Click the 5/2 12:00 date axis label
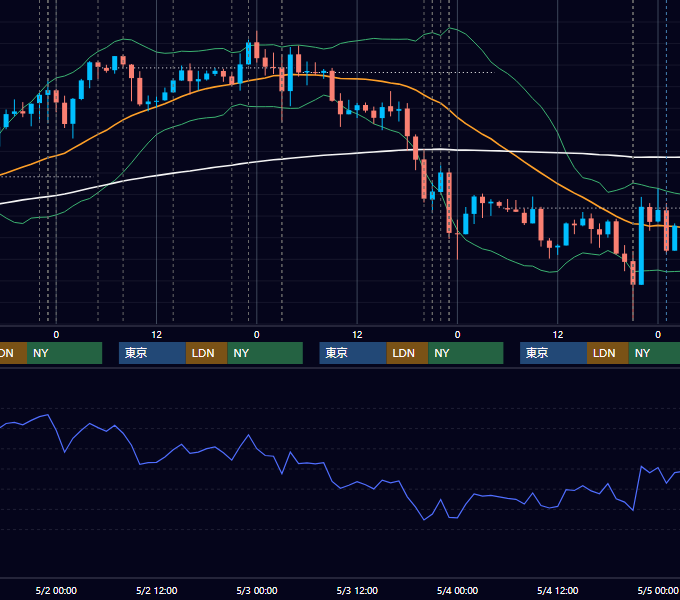 (x=157, y=590)
